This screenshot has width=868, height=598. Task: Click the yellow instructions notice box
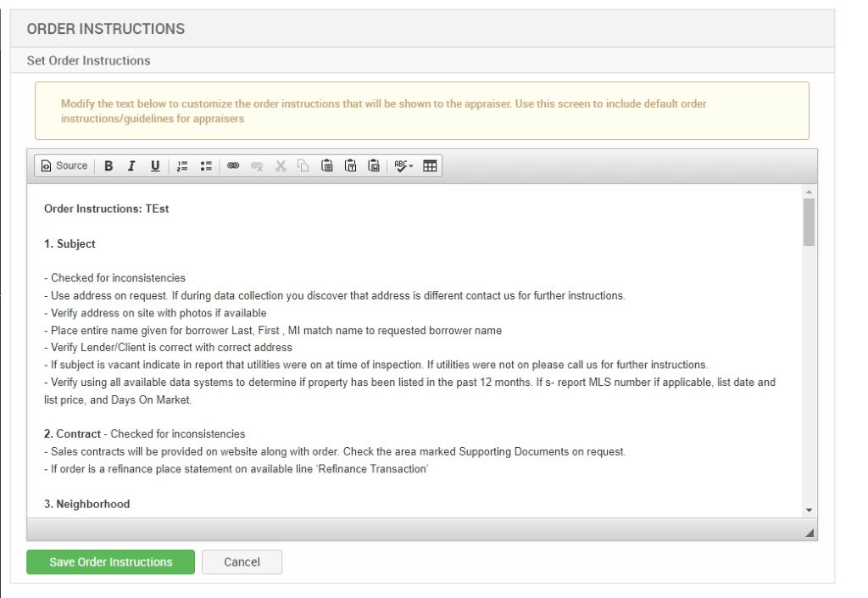tap(421, 109)
